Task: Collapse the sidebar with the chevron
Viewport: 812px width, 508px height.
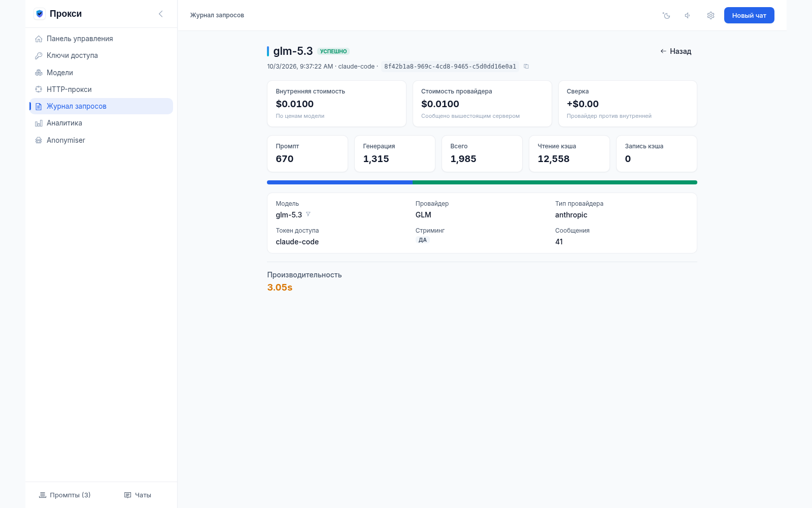Action: 161,14
